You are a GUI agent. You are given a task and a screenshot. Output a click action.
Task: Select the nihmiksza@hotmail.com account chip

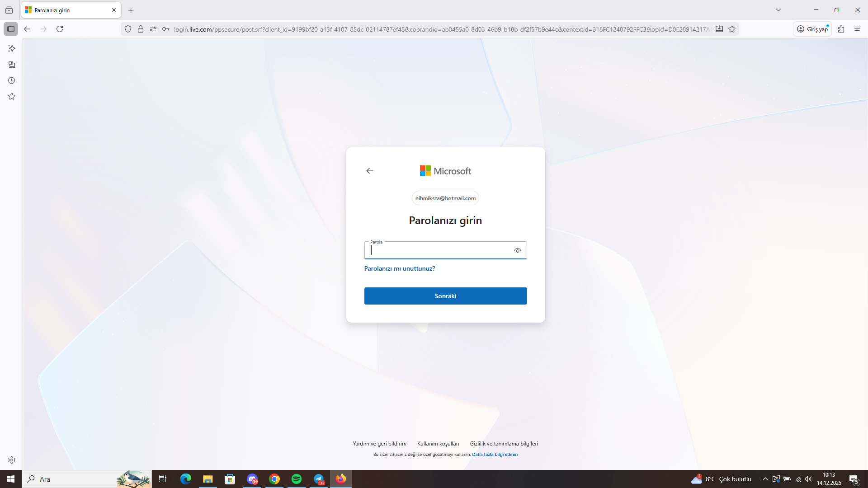(x=445, y=198)
